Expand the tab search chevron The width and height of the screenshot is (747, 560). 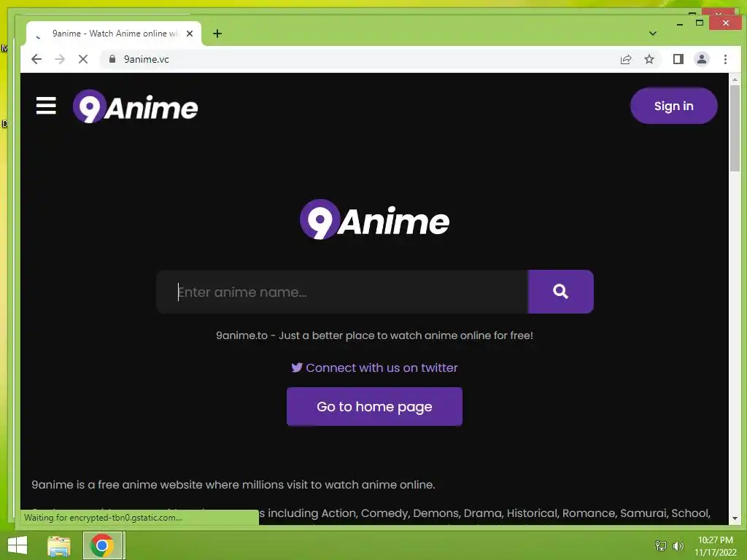coord(653,34)
